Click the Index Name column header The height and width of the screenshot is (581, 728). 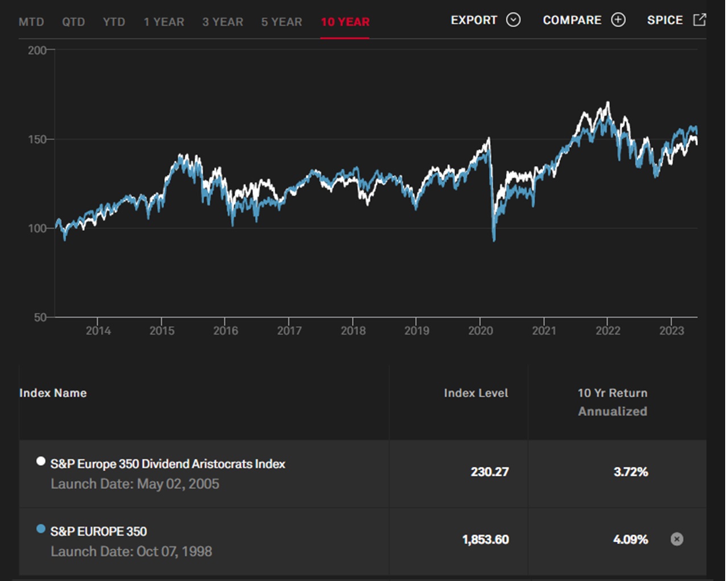tap(53, 393)
